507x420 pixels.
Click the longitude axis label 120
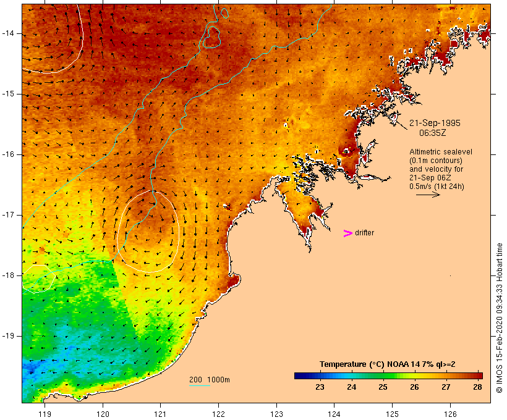(x=103, y=414)
